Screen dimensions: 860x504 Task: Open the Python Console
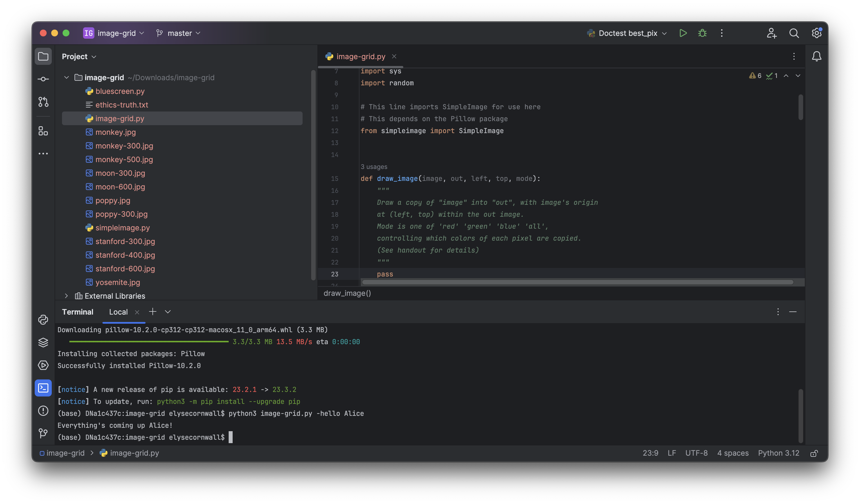click(x=43, y=320)
